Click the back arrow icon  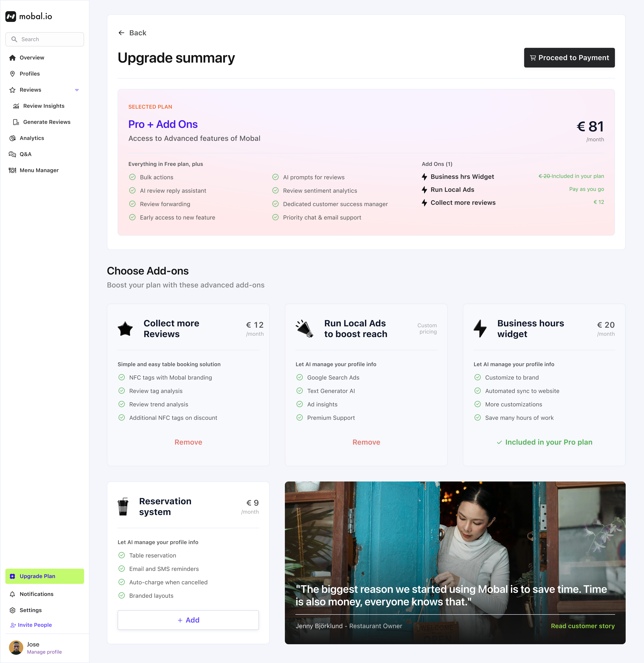click(121, 33)
